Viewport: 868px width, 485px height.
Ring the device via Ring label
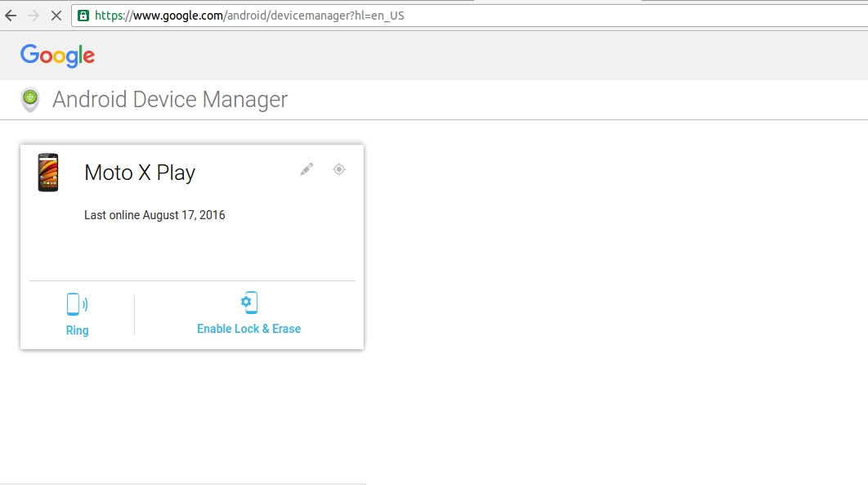(77, 330)
